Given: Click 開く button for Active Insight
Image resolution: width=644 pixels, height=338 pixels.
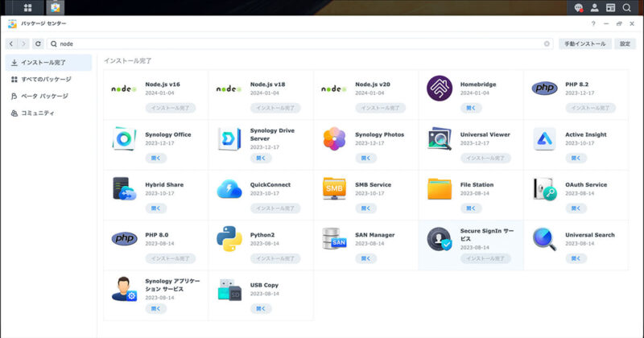Looking at the screenshot, I should (576, 158).
